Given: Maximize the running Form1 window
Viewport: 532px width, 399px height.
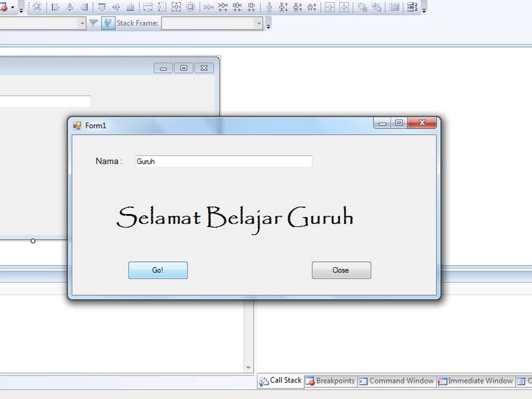Looking at the screenshot, I should 399,123.
